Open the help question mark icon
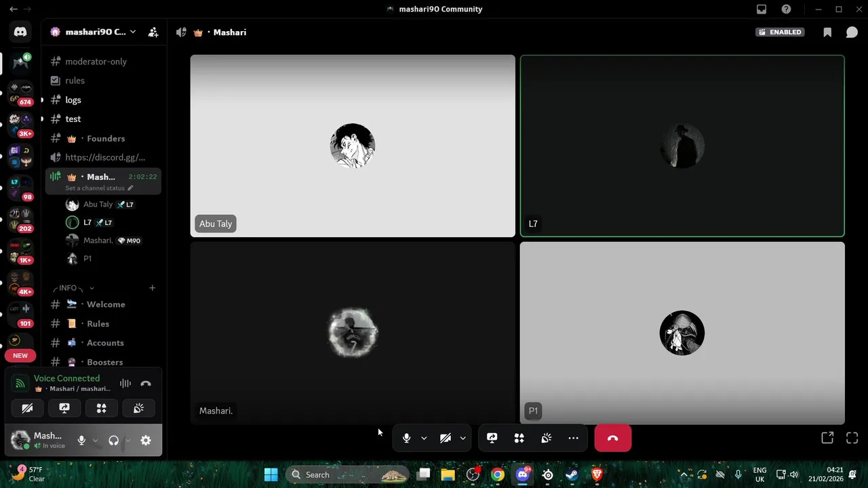Image resolution: width=868 pixels, height=488 pixels. click(786, 9)
